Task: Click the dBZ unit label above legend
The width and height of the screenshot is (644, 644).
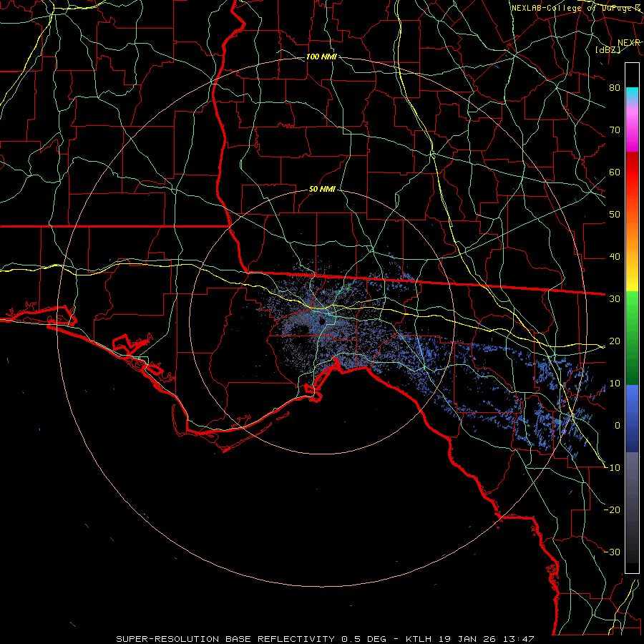Action: pos(608,49)
